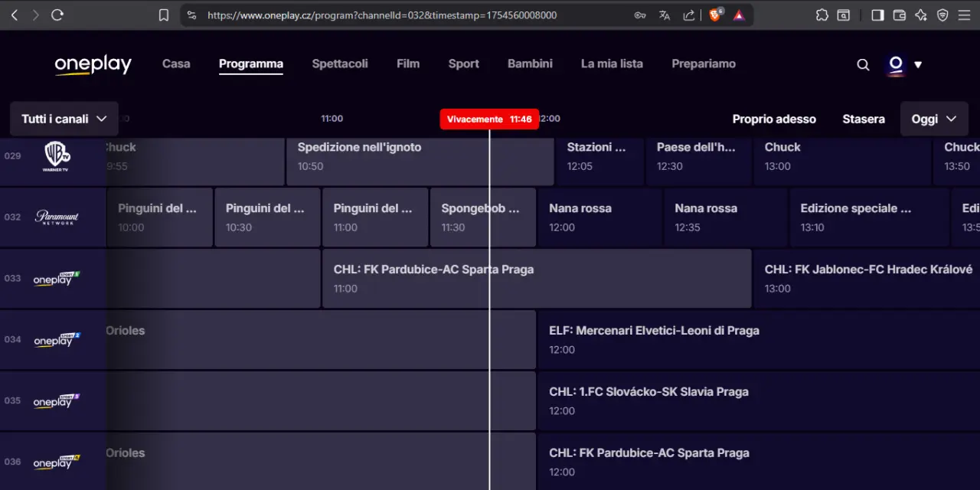Open Nana rossa starting at 12:00
980x490 pixels.
click(x=600, y=217)
